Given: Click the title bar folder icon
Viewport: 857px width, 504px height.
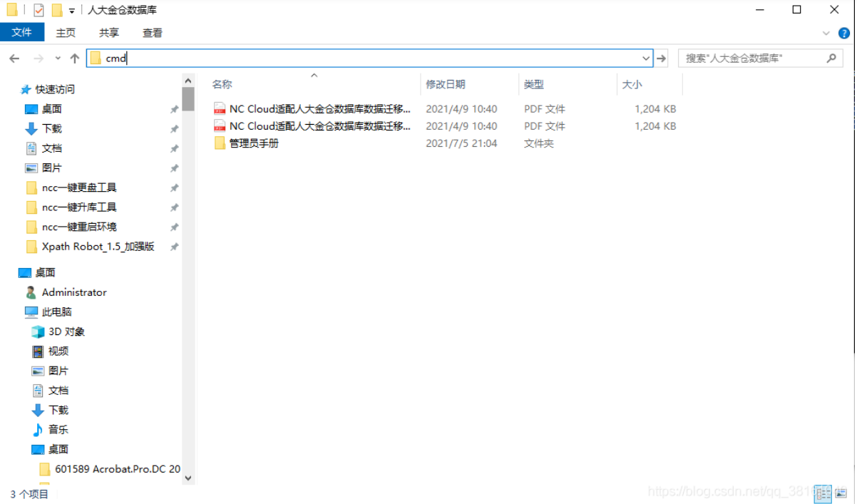Looking at the screenshot, I should point(11,10).
